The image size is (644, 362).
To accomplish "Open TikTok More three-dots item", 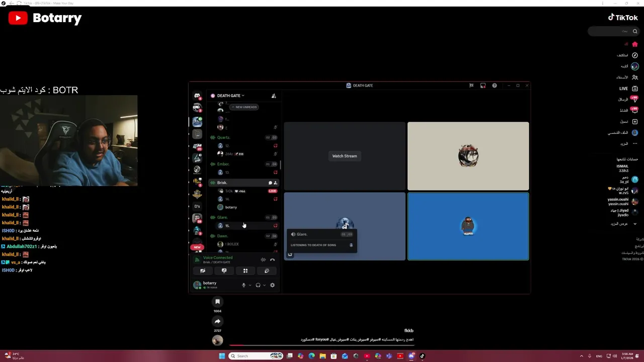I will coord(629,144).
